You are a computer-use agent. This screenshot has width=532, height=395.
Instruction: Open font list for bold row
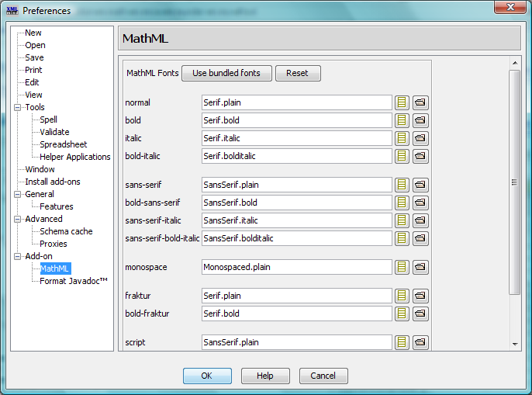point(402,120)
